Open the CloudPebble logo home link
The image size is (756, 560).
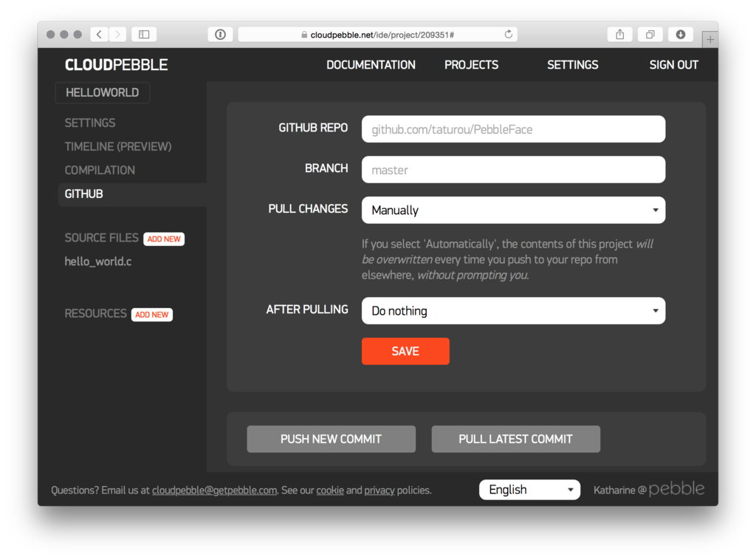tap(116, 64)
